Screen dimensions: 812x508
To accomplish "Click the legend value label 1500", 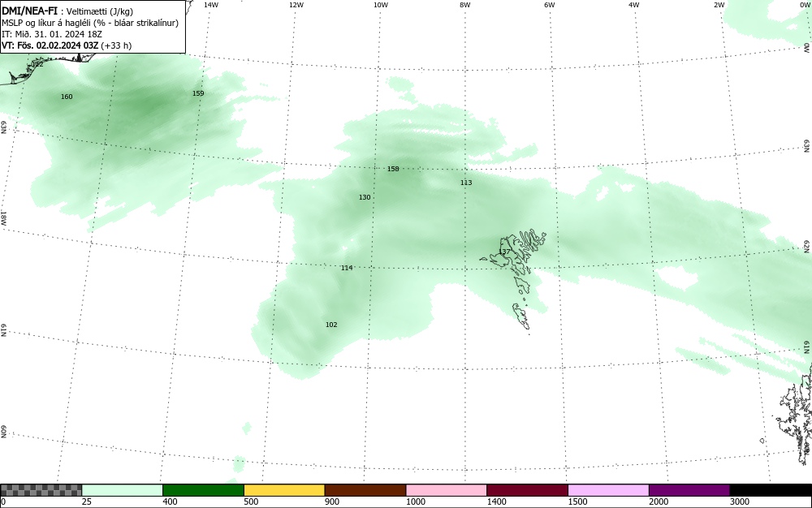I will coord(578,502).
